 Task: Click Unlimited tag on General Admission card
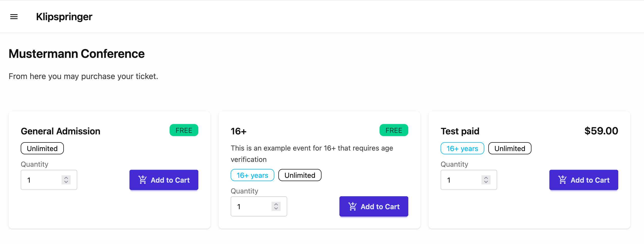coord(42,148)
